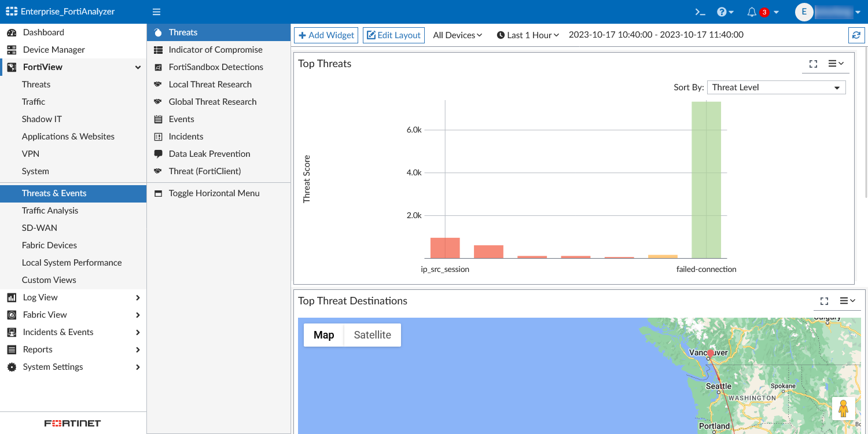Click the Dashboard sidebar icon
This screenshot has height=434, width=868.
point(12,32)
